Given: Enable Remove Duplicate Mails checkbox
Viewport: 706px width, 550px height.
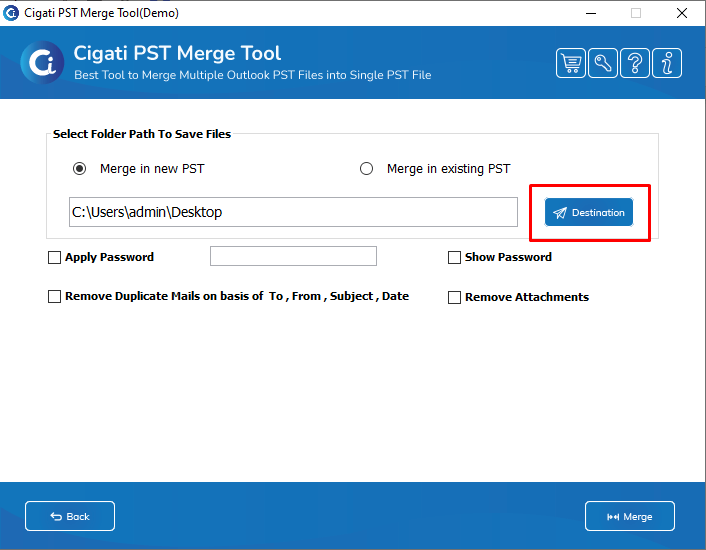Looking at the screenshot, I should coord(54,297).
